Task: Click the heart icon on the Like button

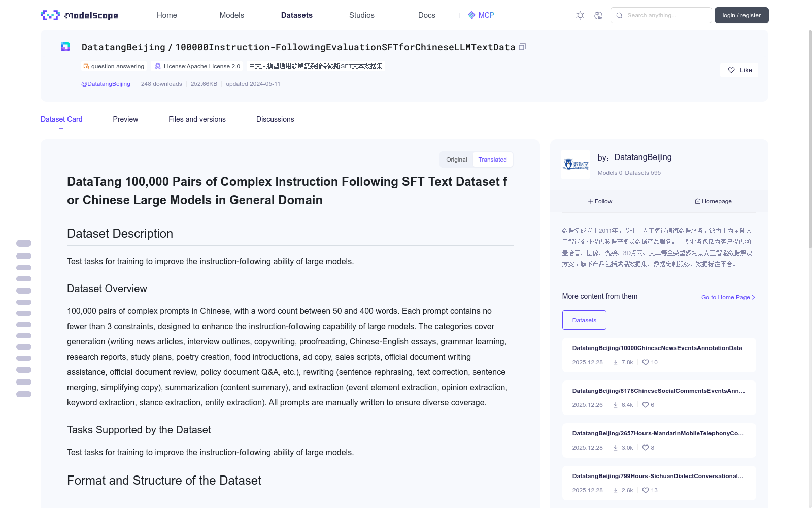Action: pos(731,70)
